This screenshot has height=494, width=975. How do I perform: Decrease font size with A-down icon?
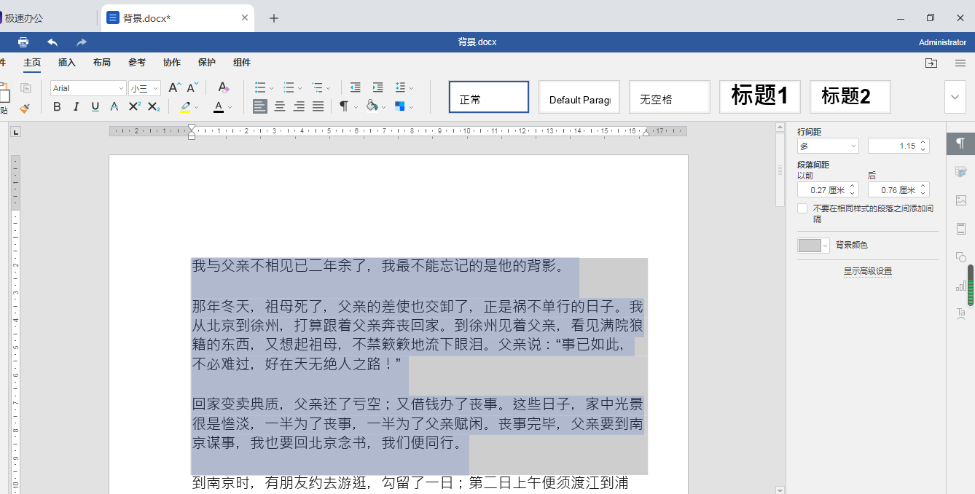[x=193, y=88]
